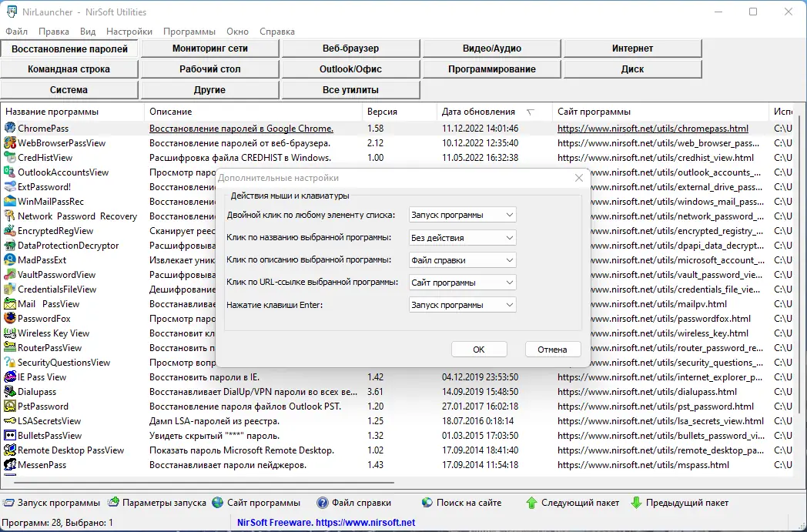Open dropdown for 'Клик по описанию выбранной программы'
The height and width of the screenshot is (532, 807).
(462, 259)
